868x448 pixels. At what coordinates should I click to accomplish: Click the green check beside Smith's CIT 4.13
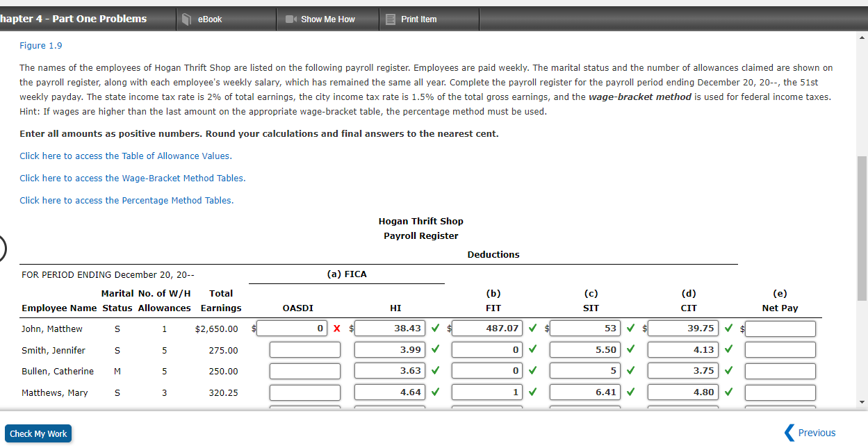click(728, 350)
